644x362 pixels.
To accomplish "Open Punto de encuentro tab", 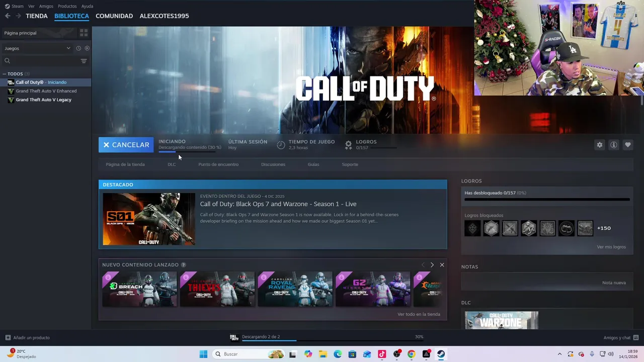I will pos(218,164).
